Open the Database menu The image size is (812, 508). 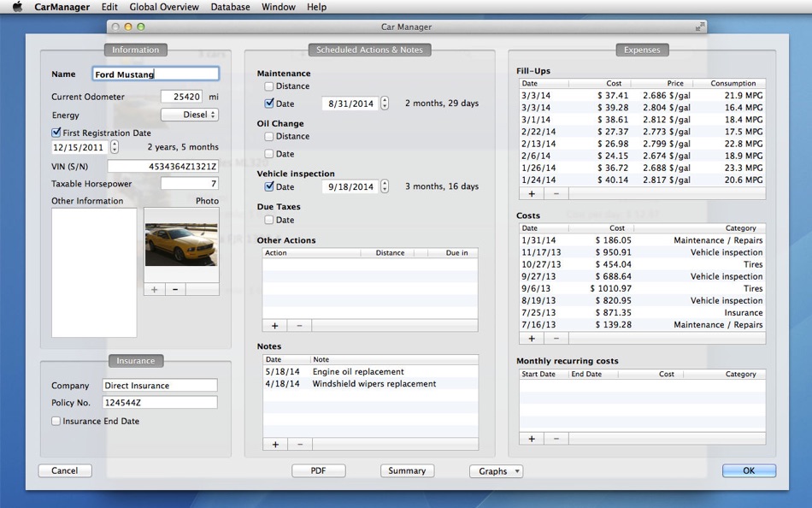point(230,7)
